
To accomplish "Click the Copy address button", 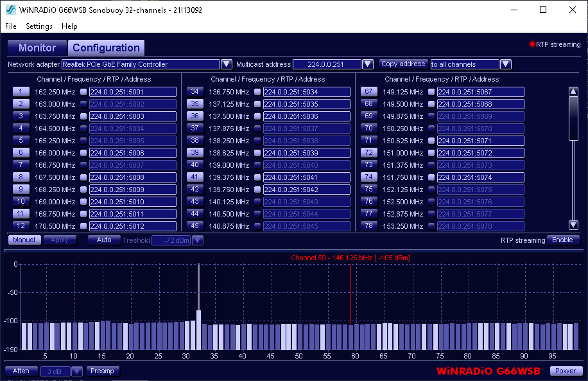I will pyautogui.click(x=403, y=64).
